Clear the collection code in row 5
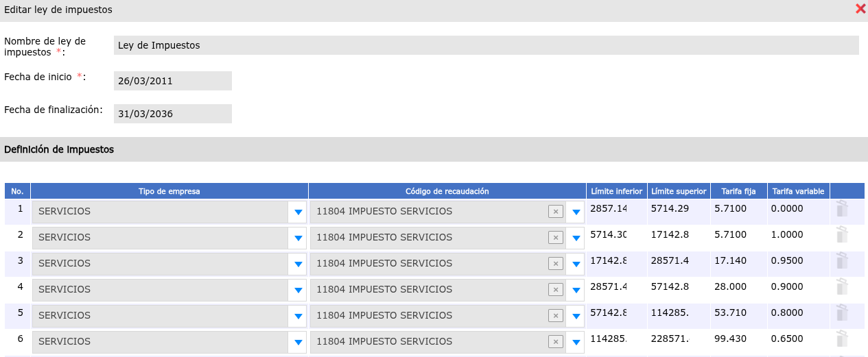 [556, 316]
